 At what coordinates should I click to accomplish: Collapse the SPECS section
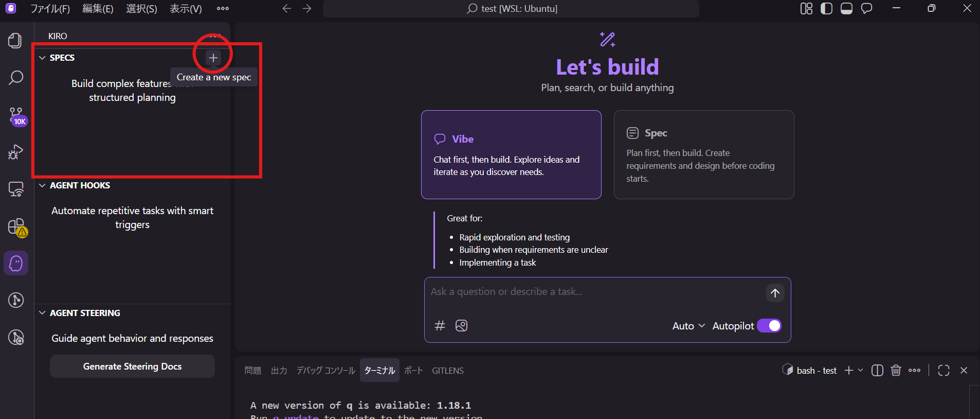(43, 58)
